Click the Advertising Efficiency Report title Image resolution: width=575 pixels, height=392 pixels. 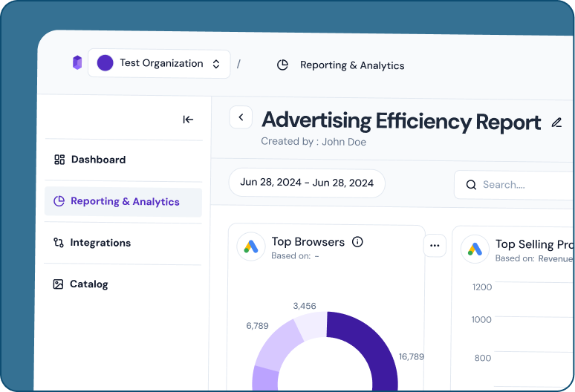point(401,121)
